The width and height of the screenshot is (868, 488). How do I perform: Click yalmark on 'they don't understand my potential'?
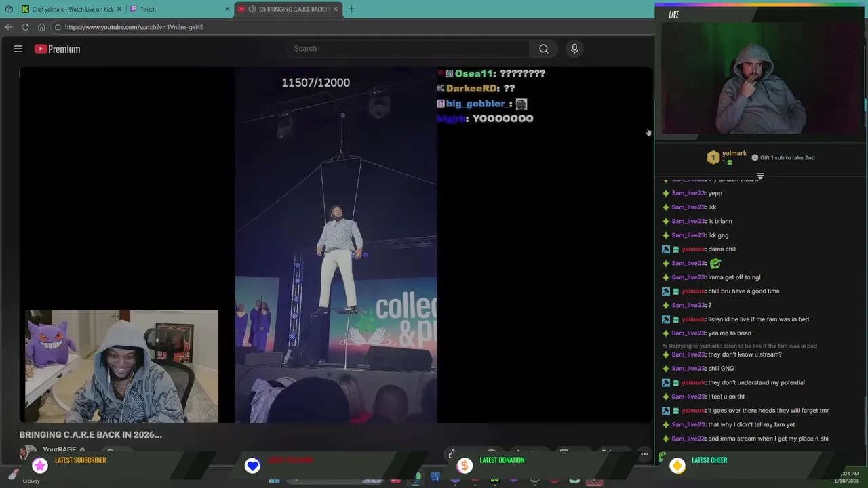(693, 382)
